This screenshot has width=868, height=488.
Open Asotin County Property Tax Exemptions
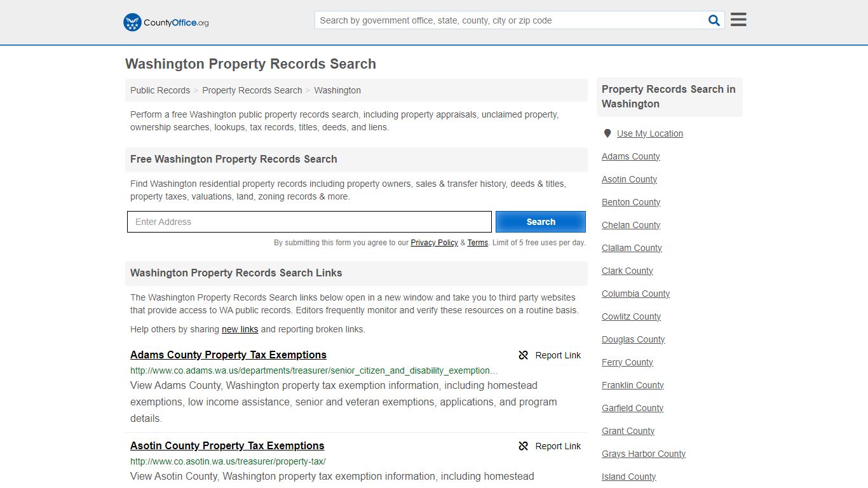click(227, 445)
